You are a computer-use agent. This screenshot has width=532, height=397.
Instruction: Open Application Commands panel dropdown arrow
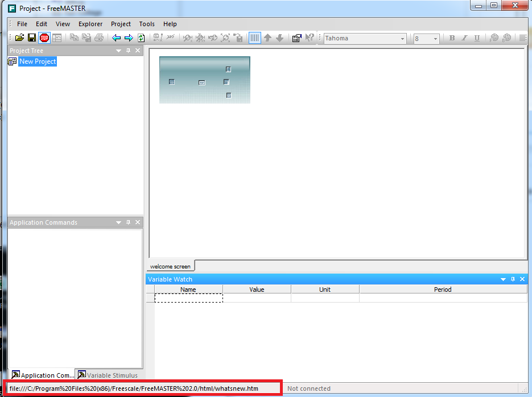pos(118,222)
